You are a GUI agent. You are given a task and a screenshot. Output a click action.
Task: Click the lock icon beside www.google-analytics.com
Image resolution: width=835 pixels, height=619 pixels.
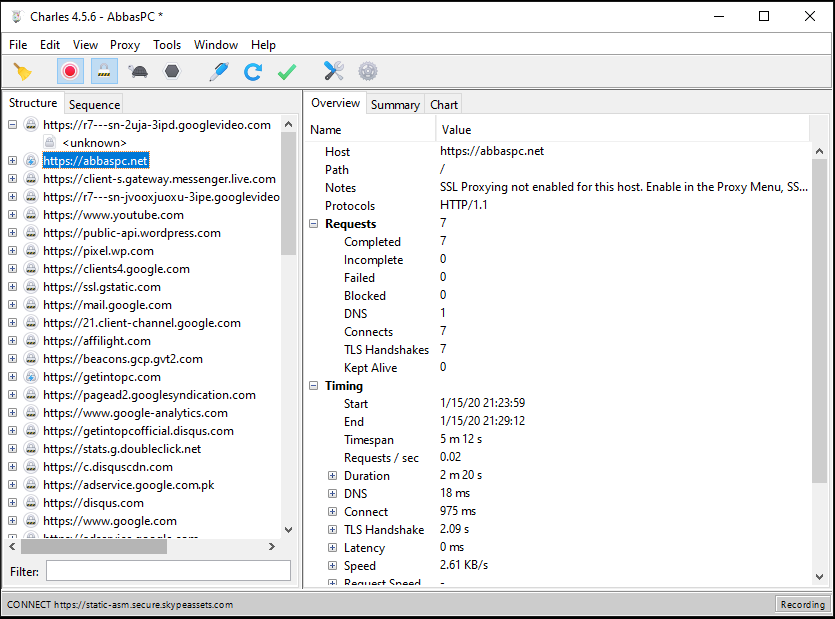[x=31, y=413]
